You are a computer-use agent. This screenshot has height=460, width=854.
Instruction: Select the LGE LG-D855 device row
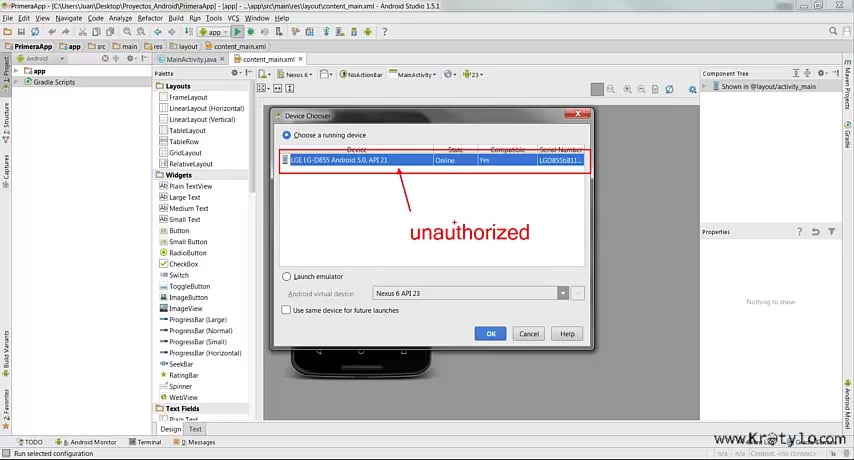click(432, 160)
